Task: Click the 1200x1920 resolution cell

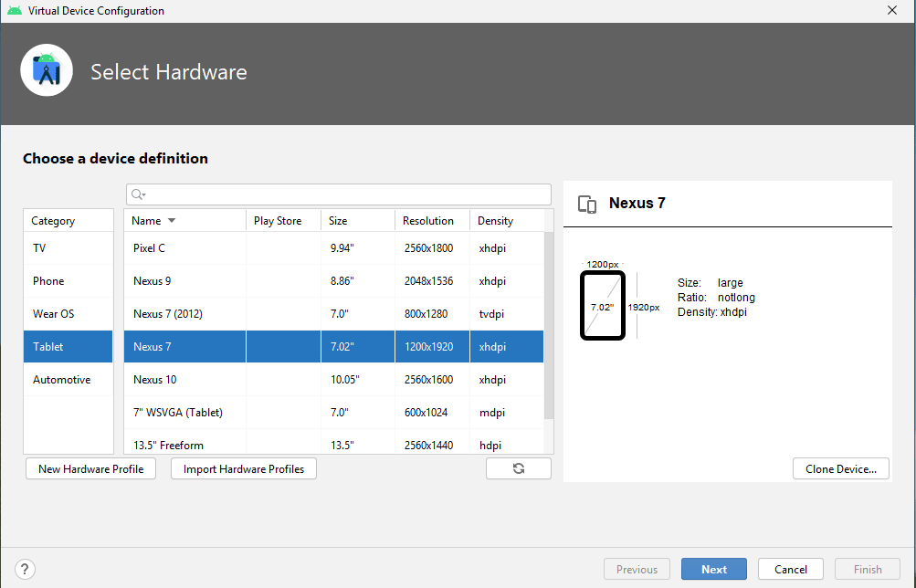Action: 432,346
